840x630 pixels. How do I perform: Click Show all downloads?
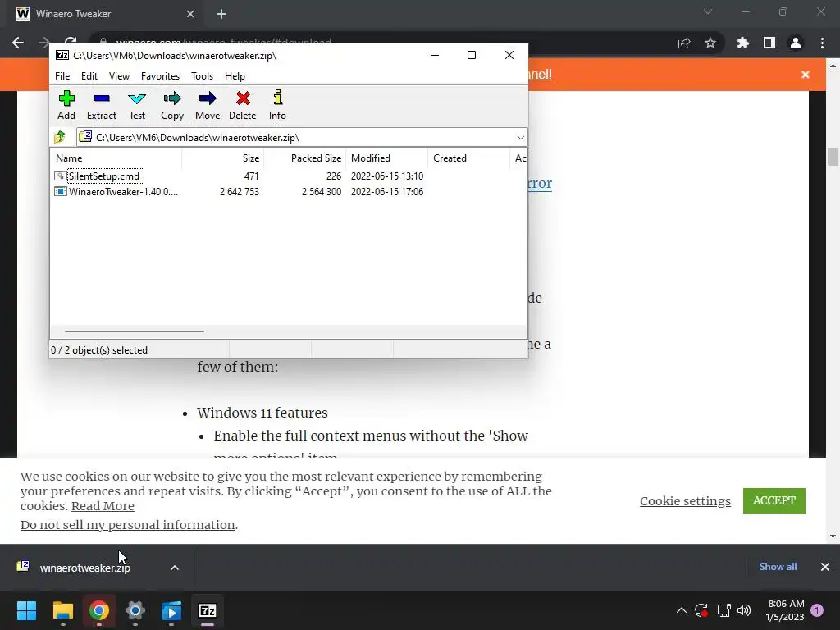pyautogui.click(x=778, y=566)
